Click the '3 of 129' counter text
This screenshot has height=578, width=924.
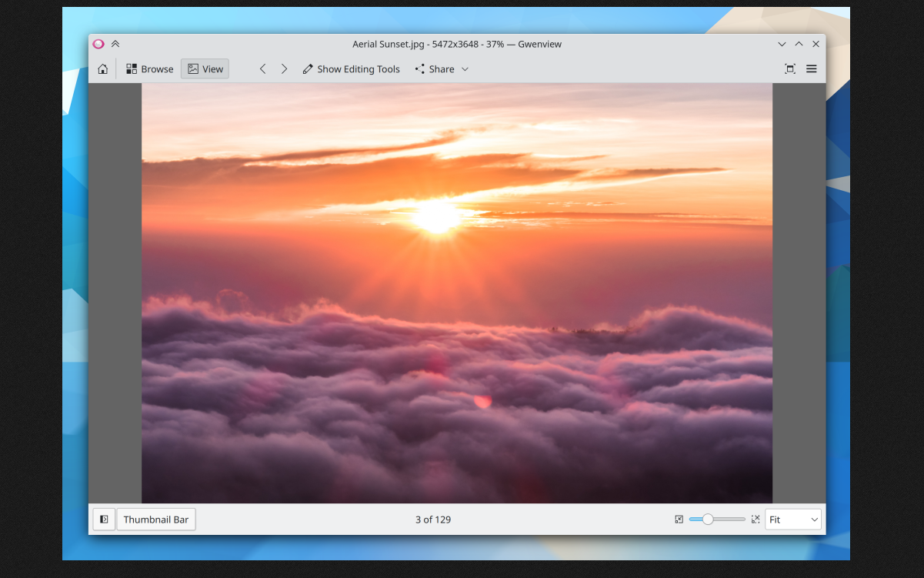(x=433, y=520)
